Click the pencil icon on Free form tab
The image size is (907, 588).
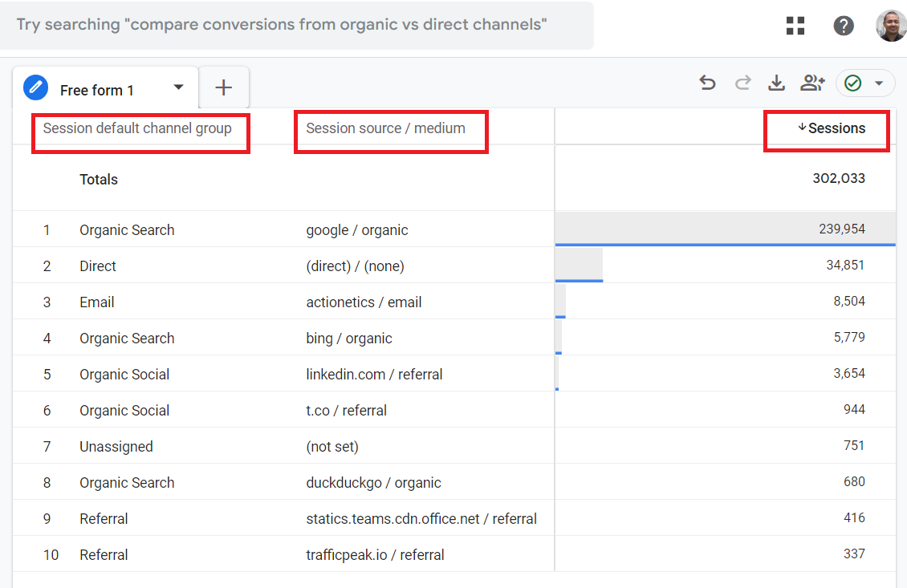click(x=36, y=87)
